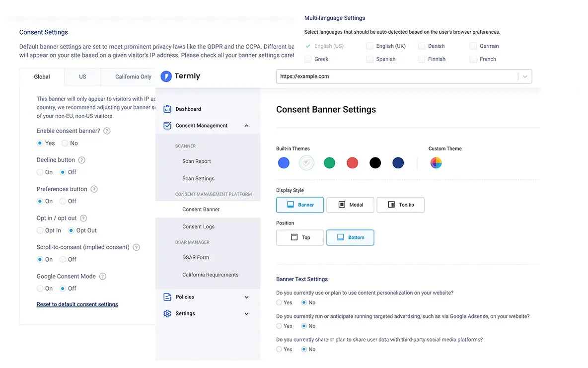Open California Requirements in sidebar
This screenshot has height=368, width=588.
[211, 275]
